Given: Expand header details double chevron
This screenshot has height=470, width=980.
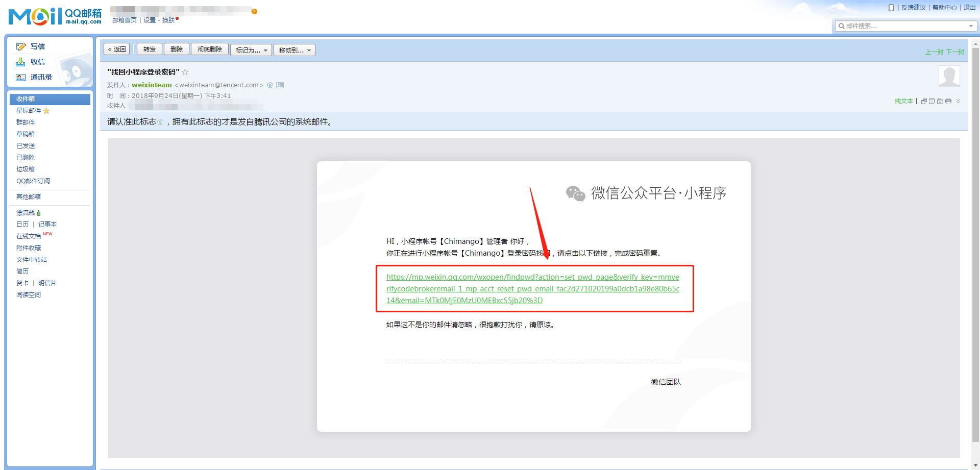Looking at the screenshot, I should [958, 101].
